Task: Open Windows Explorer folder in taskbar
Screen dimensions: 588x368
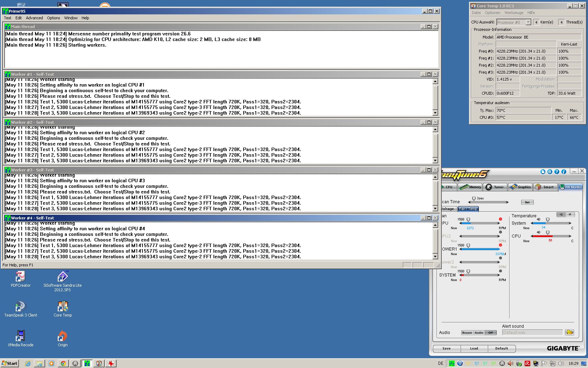Action: (x=40, y=363)
